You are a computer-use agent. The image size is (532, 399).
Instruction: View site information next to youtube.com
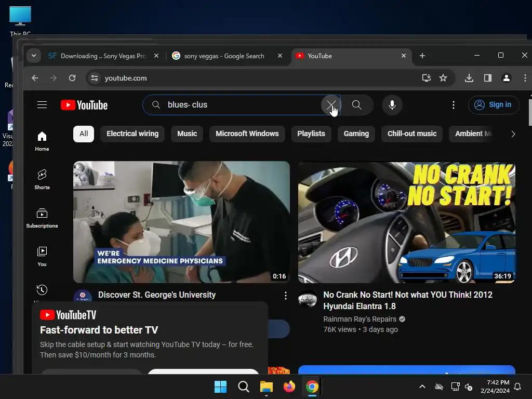pyautogui.click(x=95, y=78)
